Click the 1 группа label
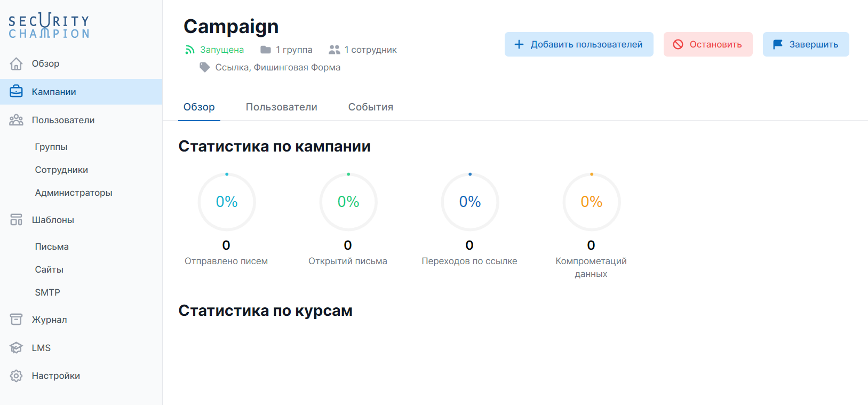The height and width of the screenshot is (405, 868). pos(294,50)
